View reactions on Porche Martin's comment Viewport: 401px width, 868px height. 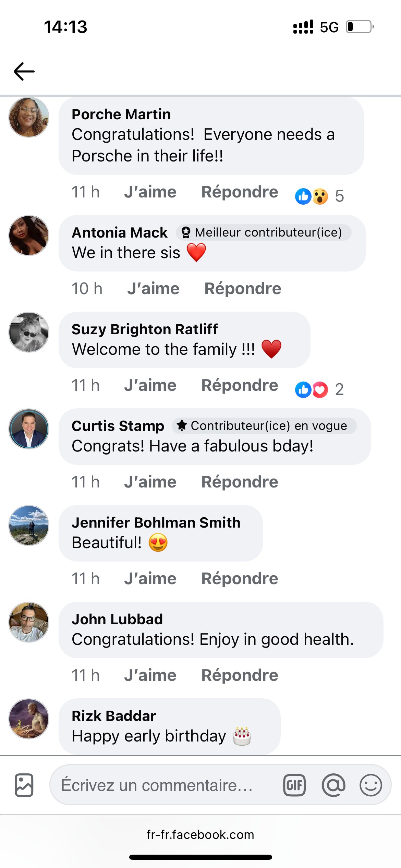point(319,196)
